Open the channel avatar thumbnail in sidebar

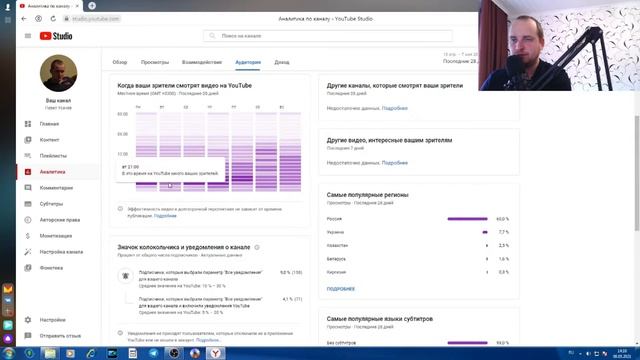58,73
